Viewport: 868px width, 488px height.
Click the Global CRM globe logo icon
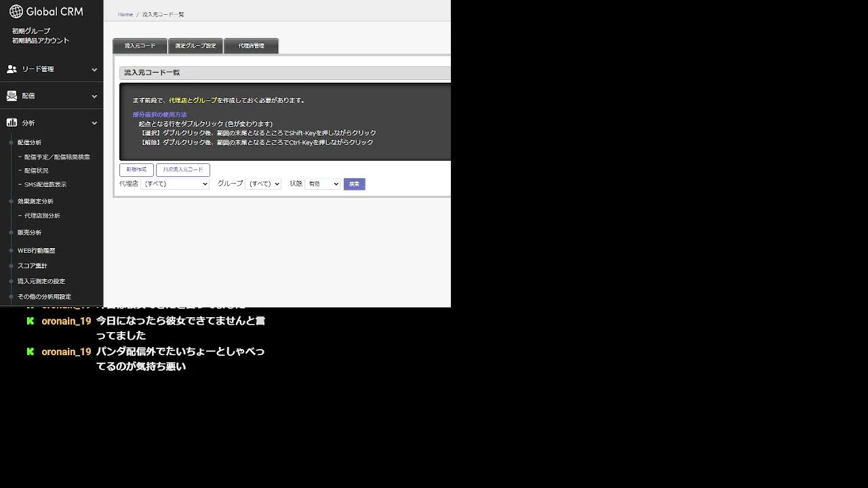pos(16,12)
